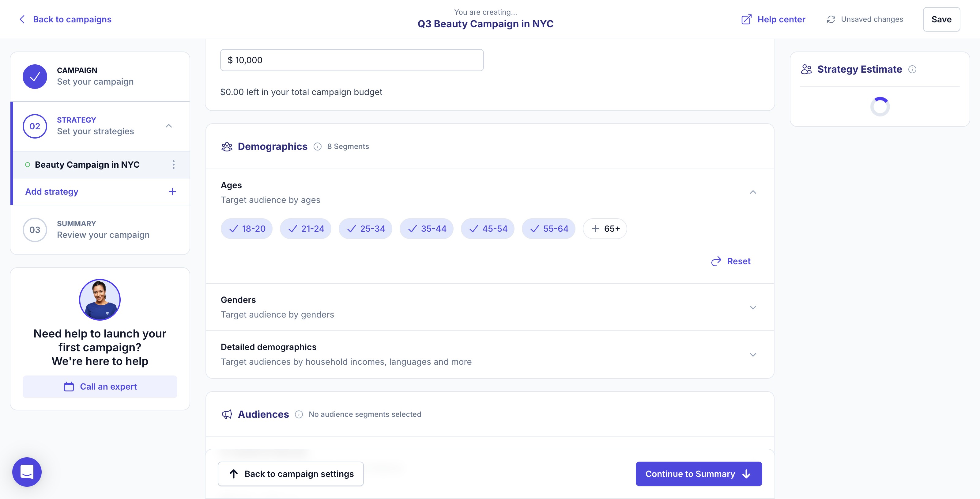Viewport: 980px width, 499px height.
Task: Click the Reset arrow icon in Ages
Action: [x=716, y=261]
